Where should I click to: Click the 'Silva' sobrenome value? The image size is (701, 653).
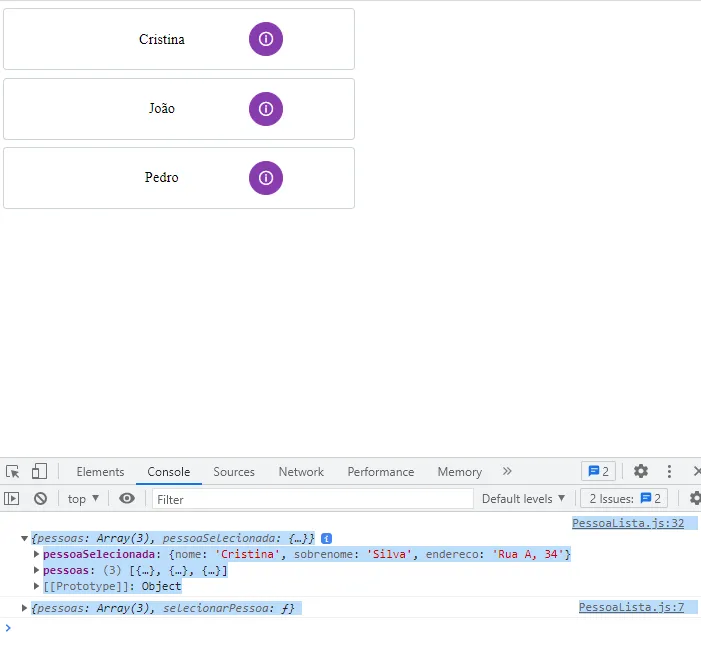tap(389, 554)
